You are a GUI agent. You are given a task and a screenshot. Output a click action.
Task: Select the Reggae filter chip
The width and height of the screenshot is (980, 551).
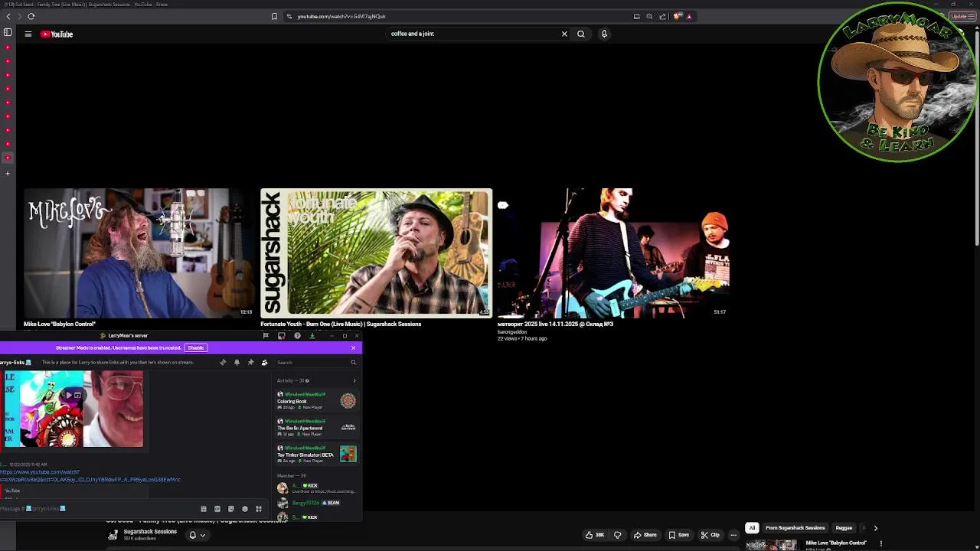[x=844, y=528]
